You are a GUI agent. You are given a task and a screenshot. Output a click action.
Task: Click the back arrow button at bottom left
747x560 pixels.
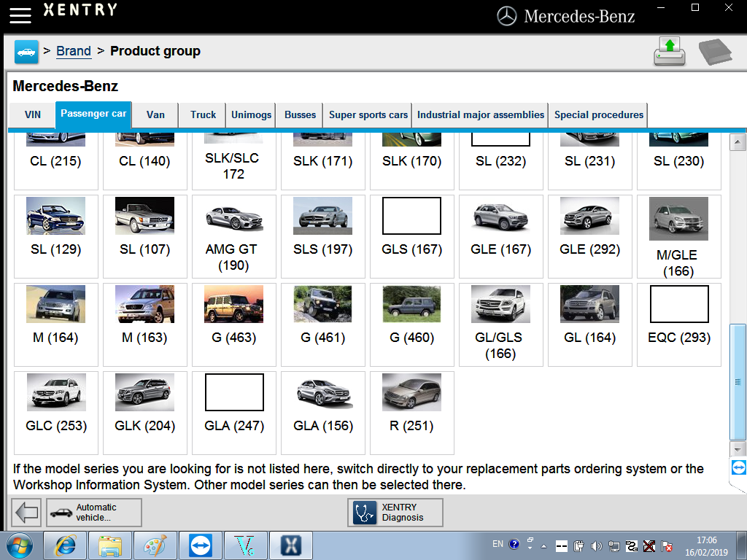click(x=26, y=513)
